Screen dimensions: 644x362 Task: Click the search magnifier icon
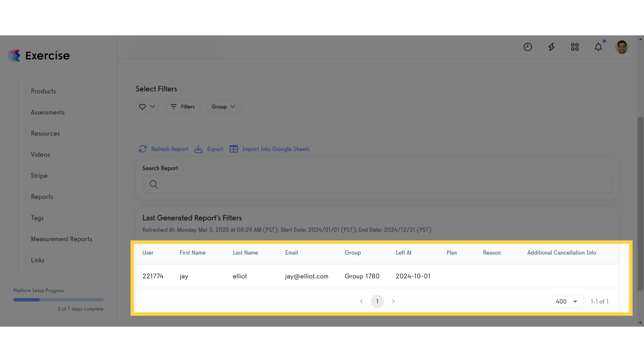154,184
